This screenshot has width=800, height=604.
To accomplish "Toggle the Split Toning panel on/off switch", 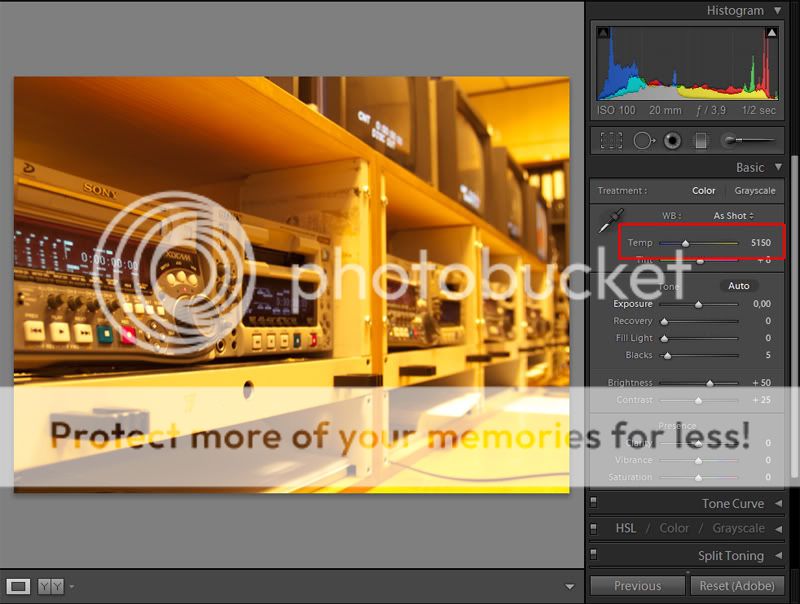I will 593,553.
